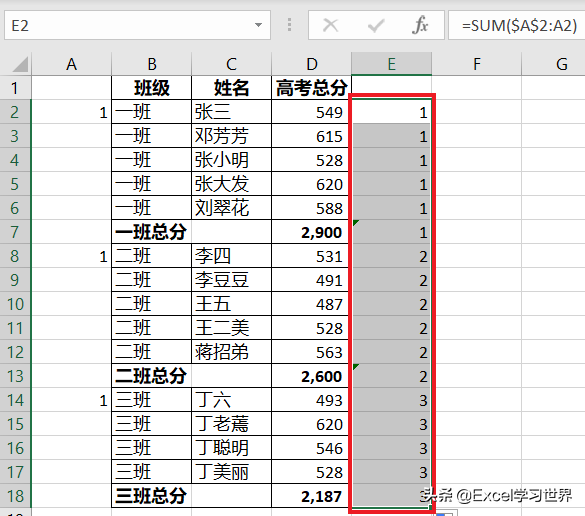Select column C header

231,64
